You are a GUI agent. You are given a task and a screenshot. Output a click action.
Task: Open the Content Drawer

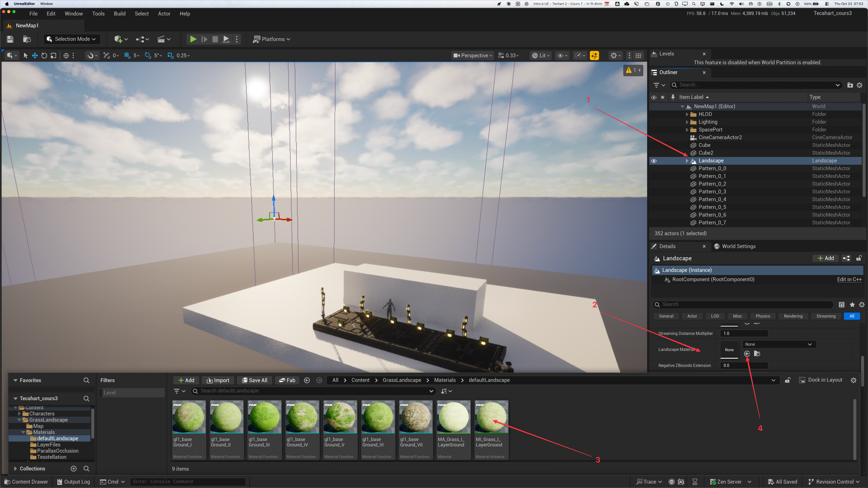pos(26,482)
